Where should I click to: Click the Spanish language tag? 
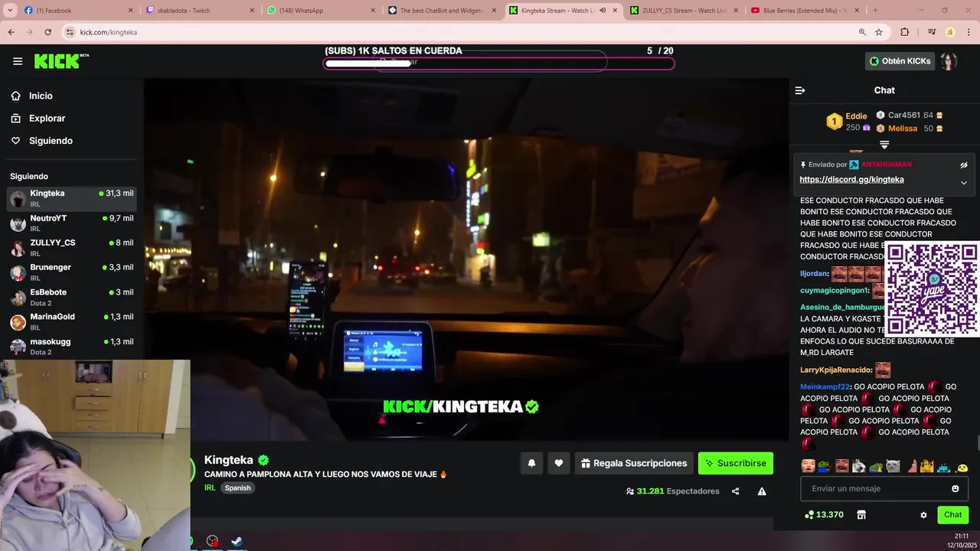pos(237,488)
